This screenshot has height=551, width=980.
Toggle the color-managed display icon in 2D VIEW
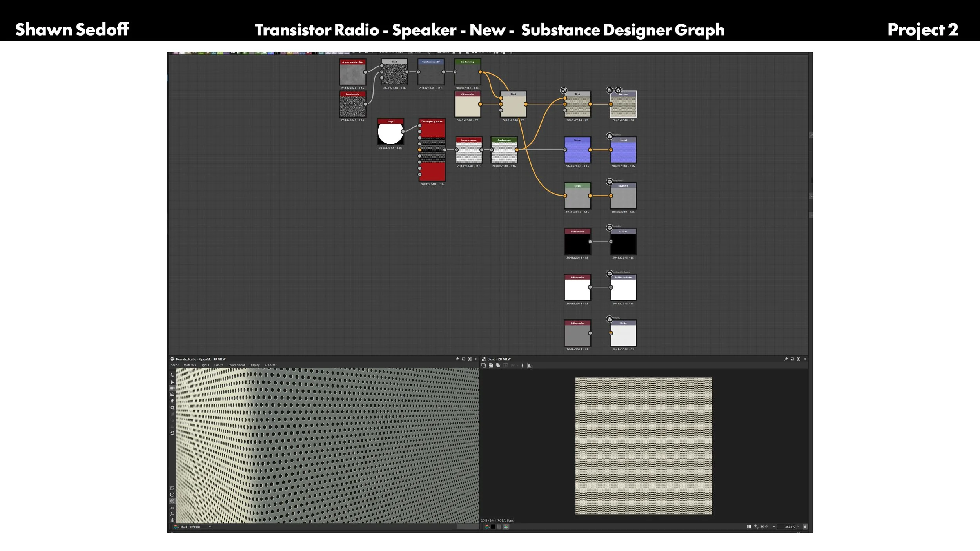(x=506, y=527)
